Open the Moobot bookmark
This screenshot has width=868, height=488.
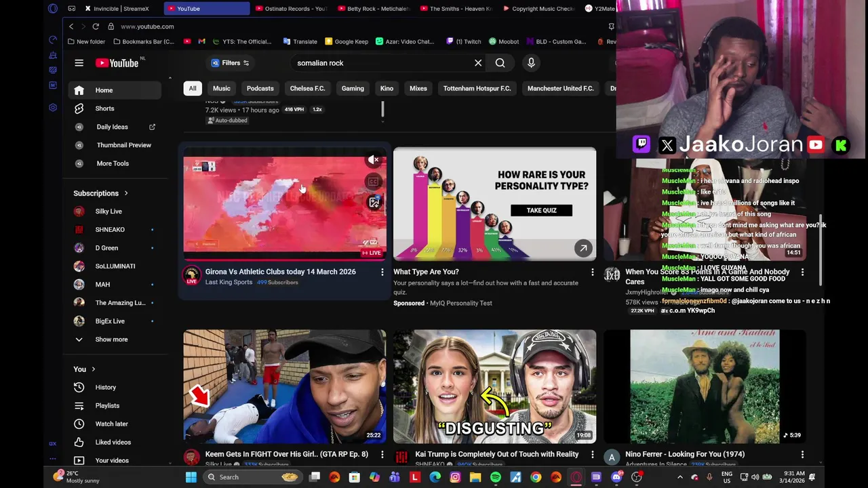504,41
